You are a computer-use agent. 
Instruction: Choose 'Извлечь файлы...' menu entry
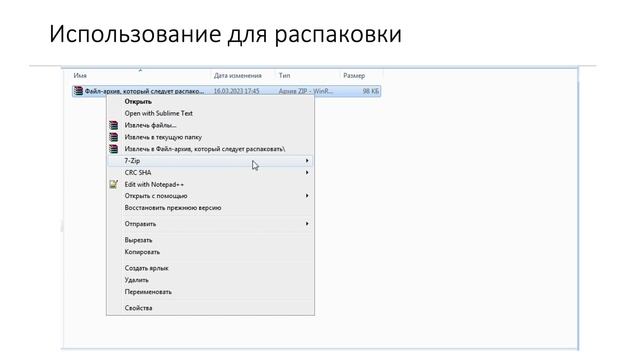point(150,125)
